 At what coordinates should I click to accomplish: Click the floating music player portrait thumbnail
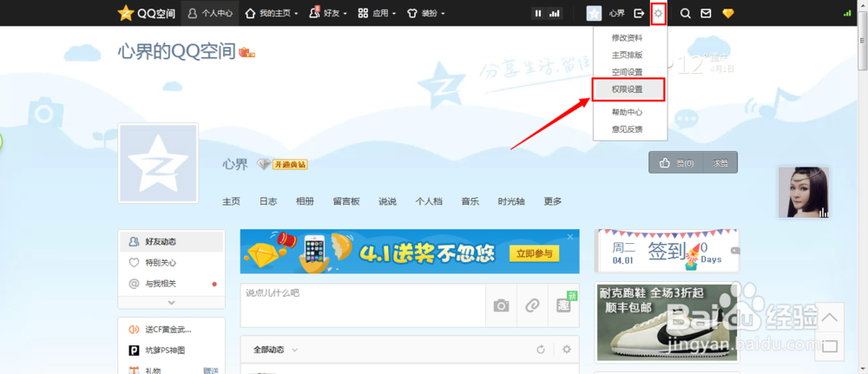coord(803,193)
